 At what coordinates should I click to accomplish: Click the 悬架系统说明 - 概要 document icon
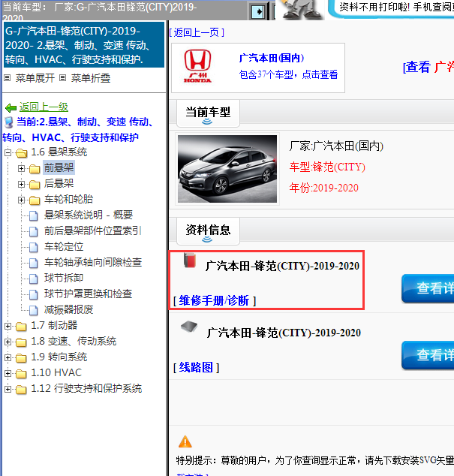point(33,215)
